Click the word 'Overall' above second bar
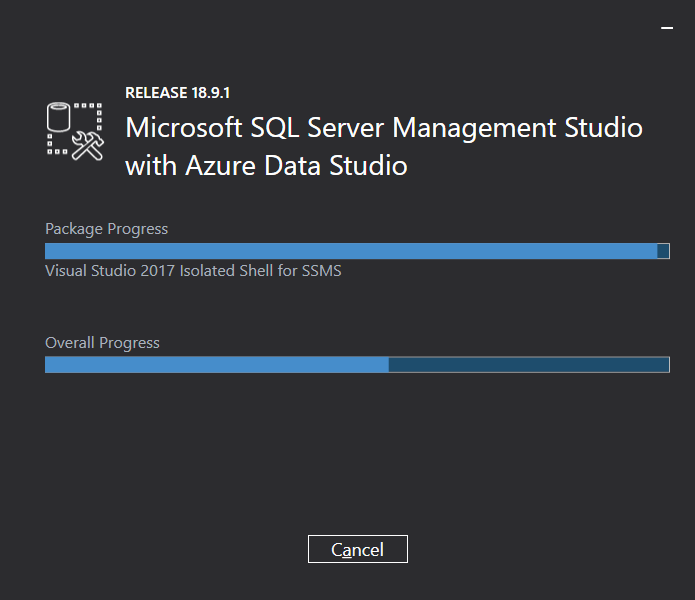 pos(71,343)
